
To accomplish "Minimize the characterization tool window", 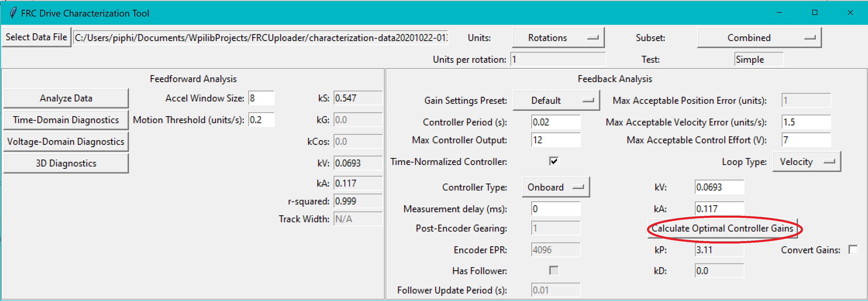I will coord(779,13).
